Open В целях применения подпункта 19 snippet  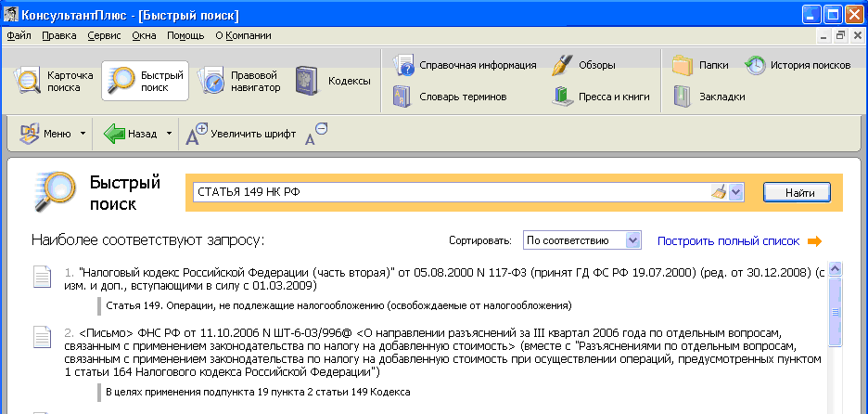pyautogui.click(x=258, y=393)
